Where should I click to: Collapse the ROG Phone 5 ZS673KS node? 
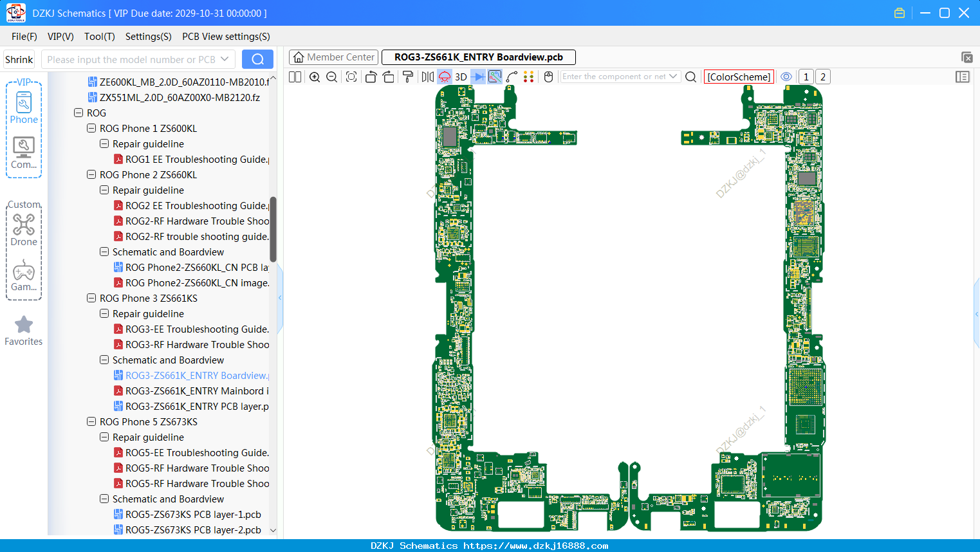(91, 421)
